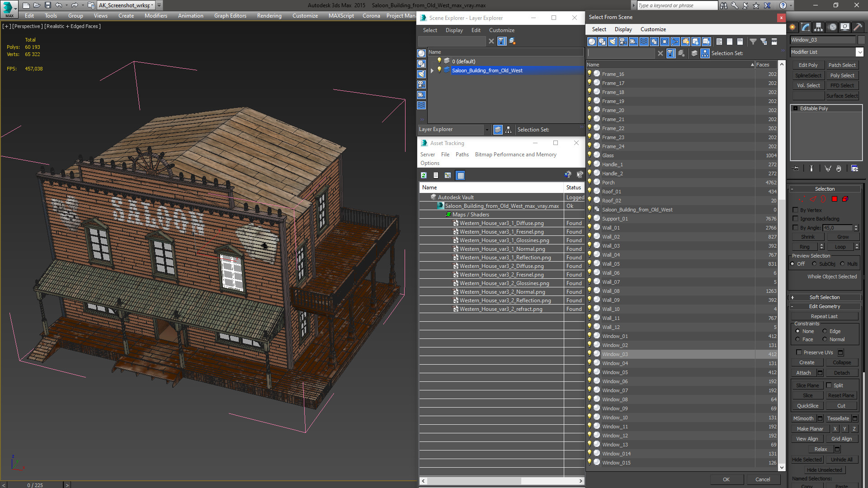
Task: Select the Edge constraint radio button
Action: coord(825,331)
